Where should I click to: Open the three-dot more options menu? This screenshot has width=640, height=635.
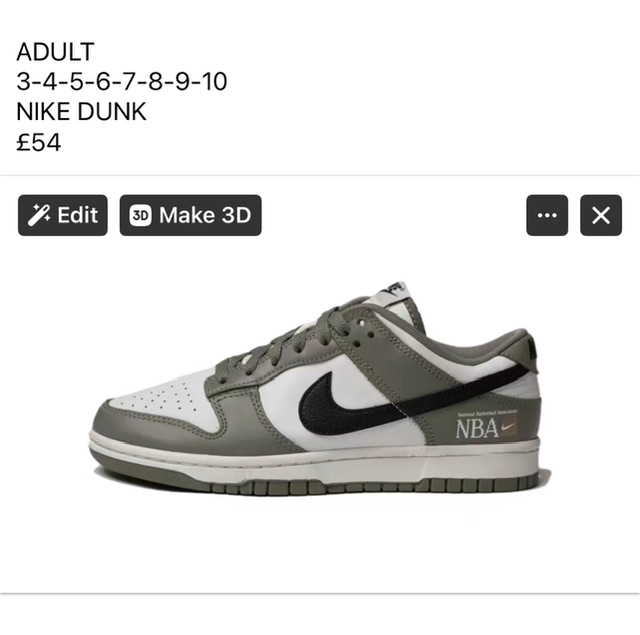click(x=547, y=215)
